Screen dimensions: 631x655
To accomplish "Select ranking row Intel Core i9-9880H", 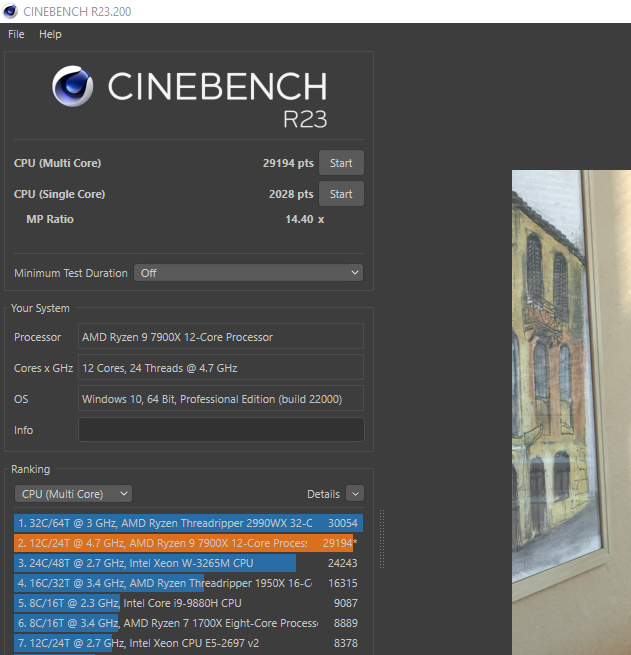I will pyautogui.click(x=188, y=603).
